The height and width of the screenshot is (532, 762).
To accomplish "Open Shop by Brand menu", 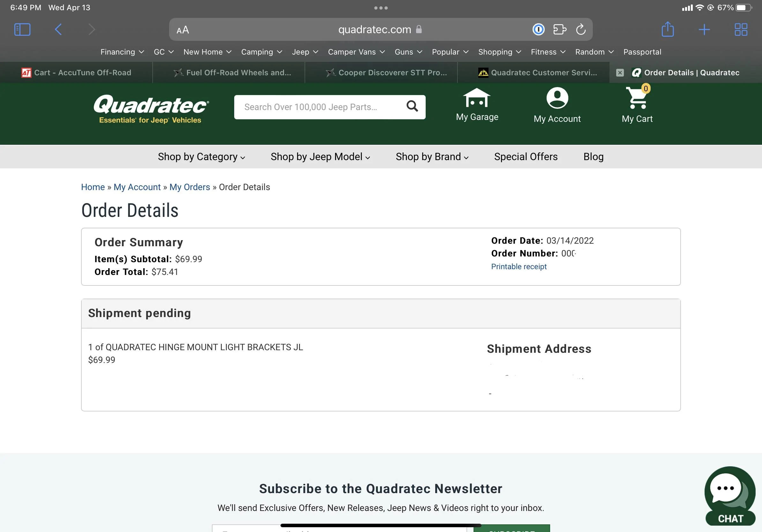I will tap(432, 157).
